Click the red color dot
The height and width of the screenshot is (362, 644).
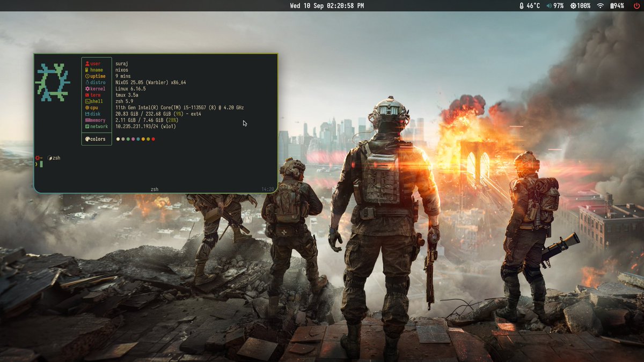point(153,139)
